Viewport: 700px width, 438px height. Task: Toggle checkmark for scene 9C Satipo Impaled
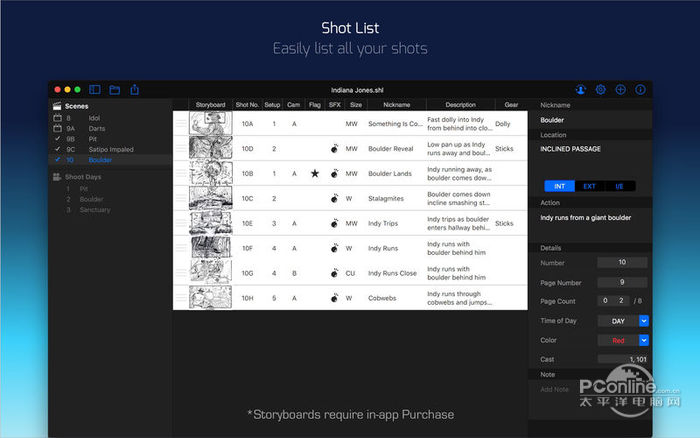point(58,149)
